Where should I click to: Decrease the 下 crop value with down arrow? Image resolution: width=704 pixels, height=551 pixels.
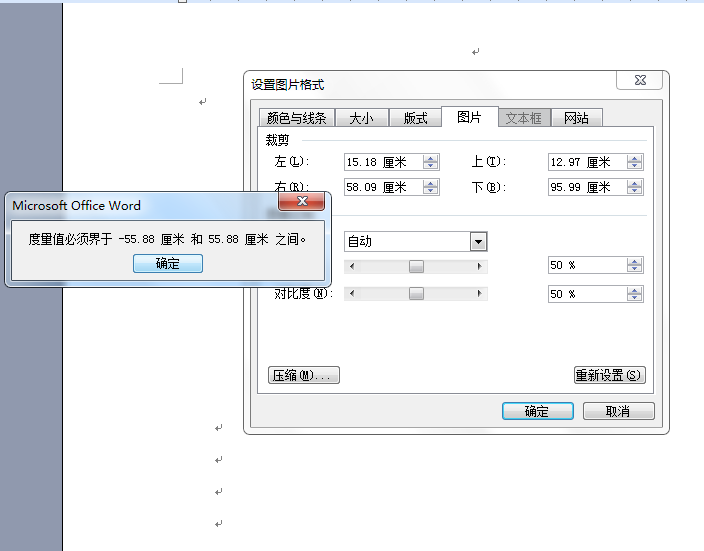634,191
